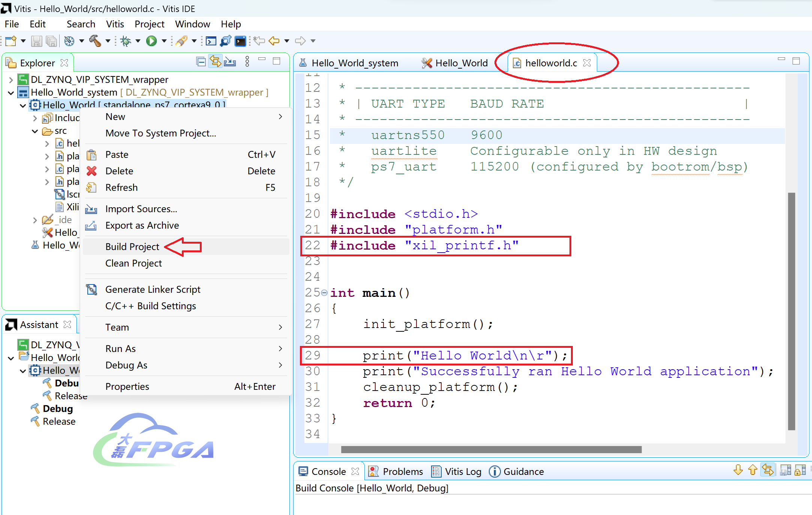Click the editor horizontal scrollbar thumb

pyautogui.click(x=491, y=449)
